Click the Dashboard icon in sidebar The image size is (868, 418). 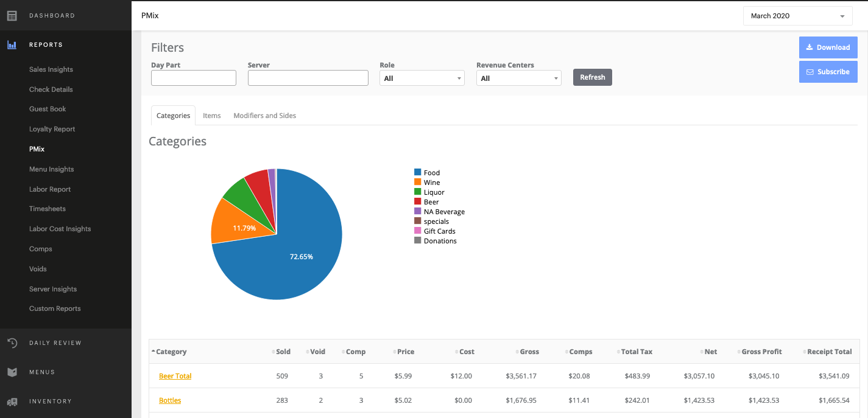[x=12, y=15]
